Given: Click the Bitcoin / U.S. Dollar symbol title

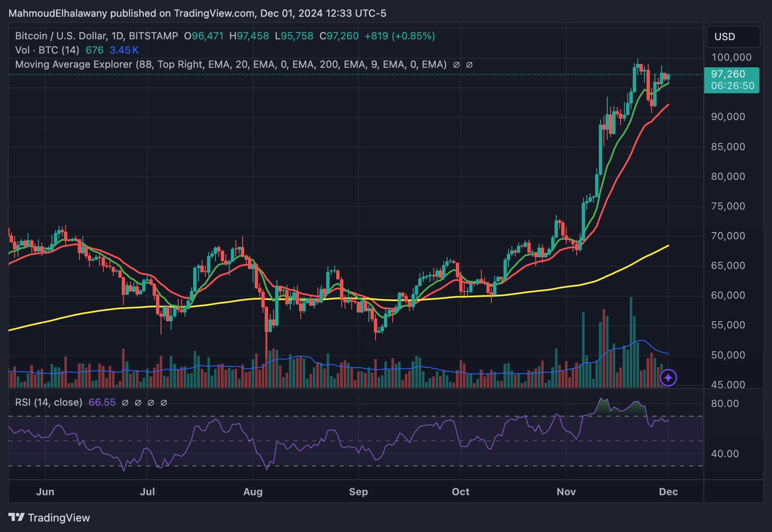Looking at the screenshot, I should pos(96,36).
